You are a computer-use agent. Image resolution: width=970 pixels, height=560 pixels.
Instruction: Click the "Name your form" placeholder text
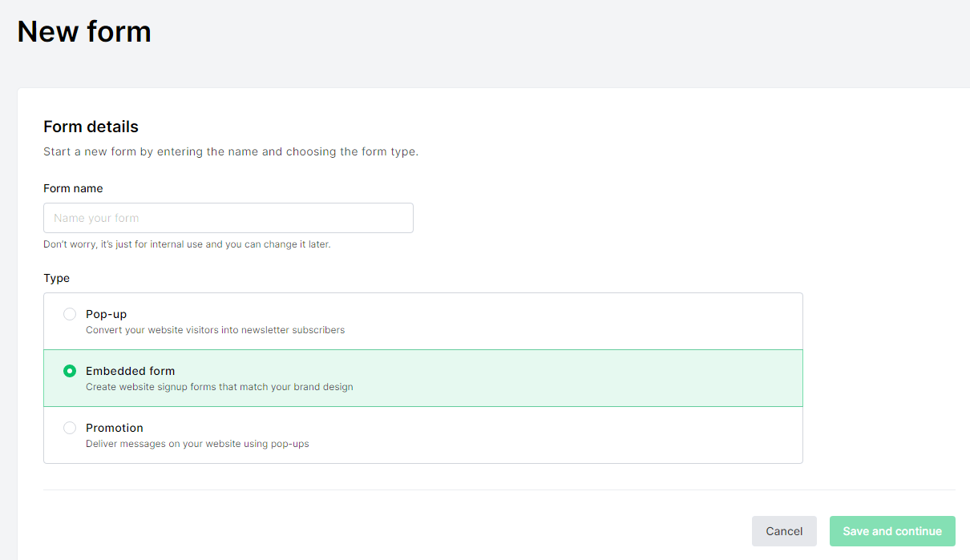tap(96, 218)
